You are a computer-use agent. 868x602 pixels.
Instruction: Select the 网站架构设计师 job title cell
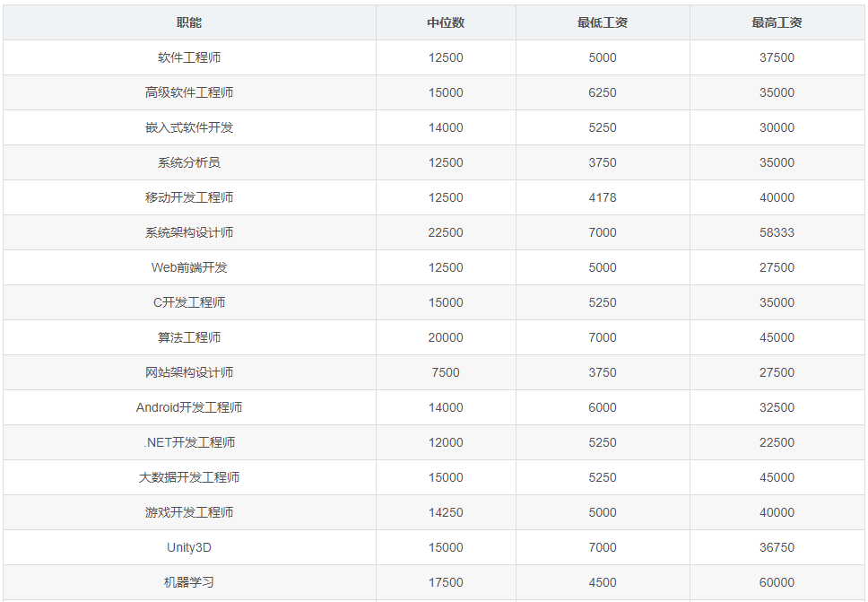[x=189, y=372]
